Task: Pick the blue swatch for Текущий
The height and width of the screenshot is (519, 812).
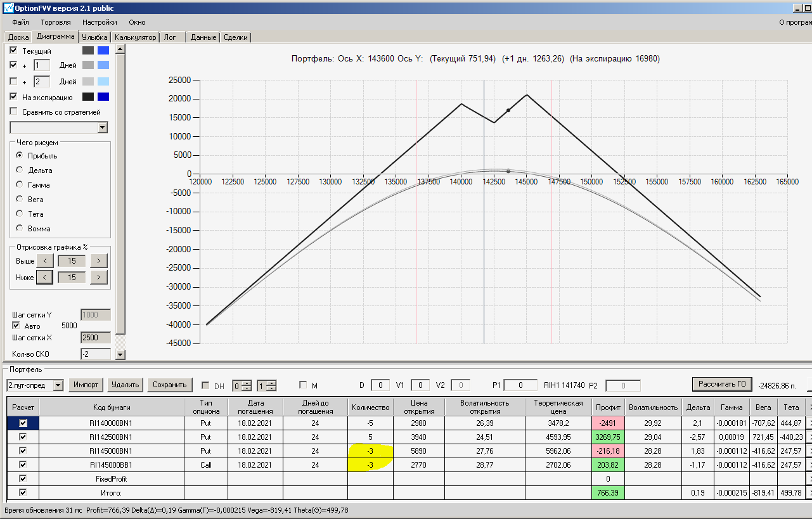Action: point(103,50)
